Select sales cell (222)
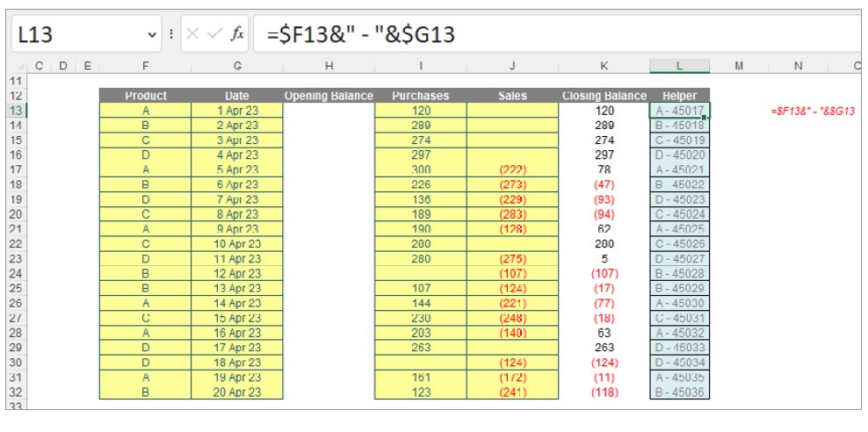Viewport: 868px width, 432px height. coord(512,169)
